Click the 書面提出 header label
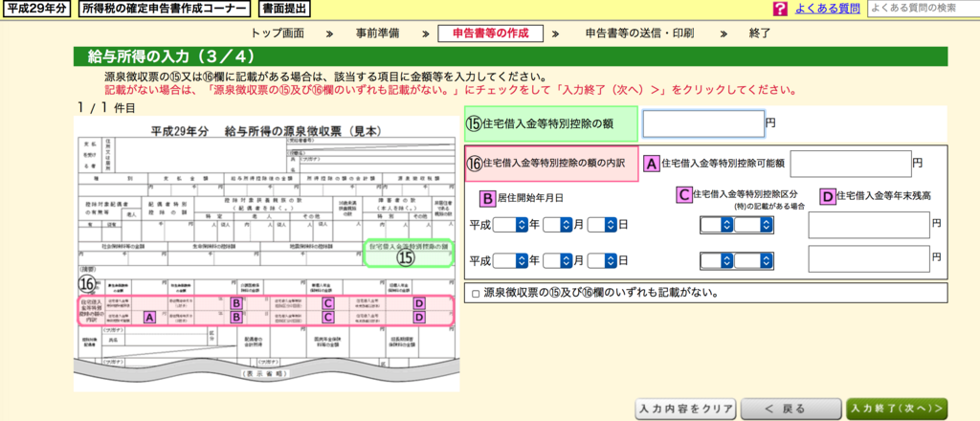The width and height of the screenshot is (980, 421). (x=282, y=9)
